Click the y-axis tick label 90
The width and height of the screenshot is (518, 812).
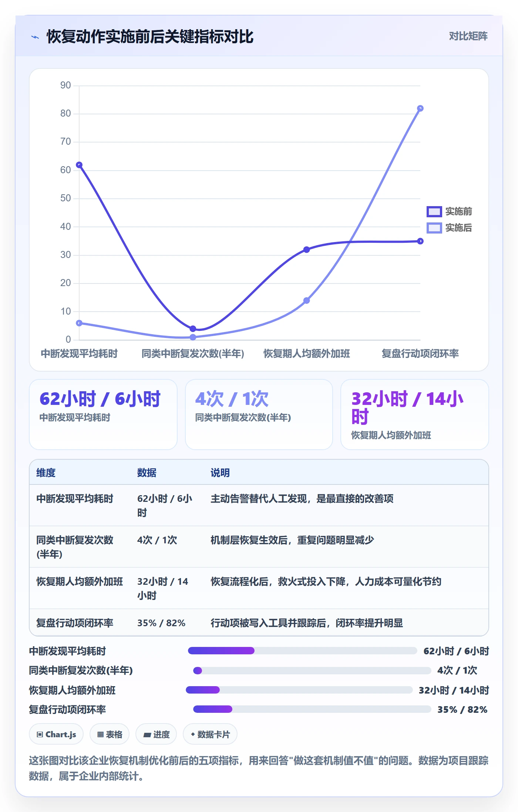coord(65,85)
